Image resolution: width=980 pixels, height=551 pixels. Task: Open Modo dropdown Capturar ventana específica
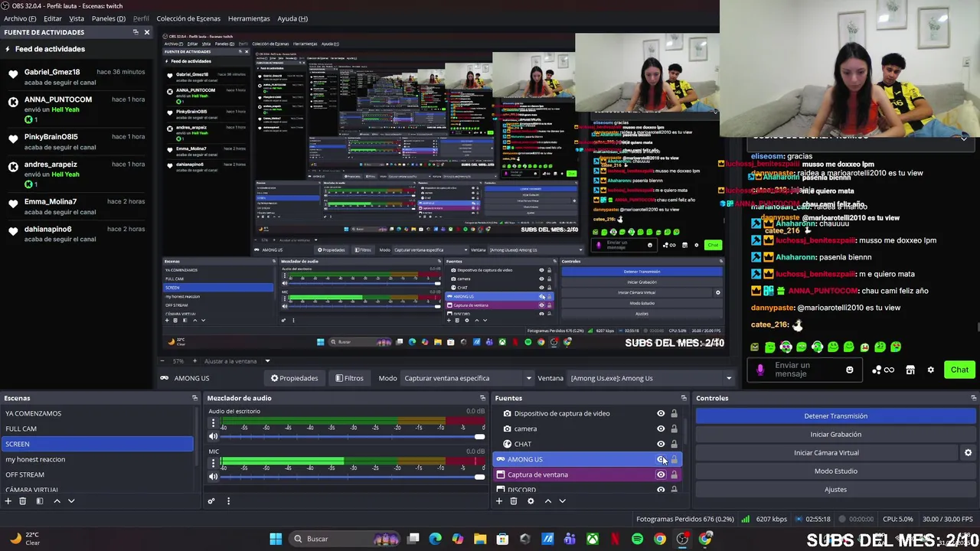click(x=467, y=378)
